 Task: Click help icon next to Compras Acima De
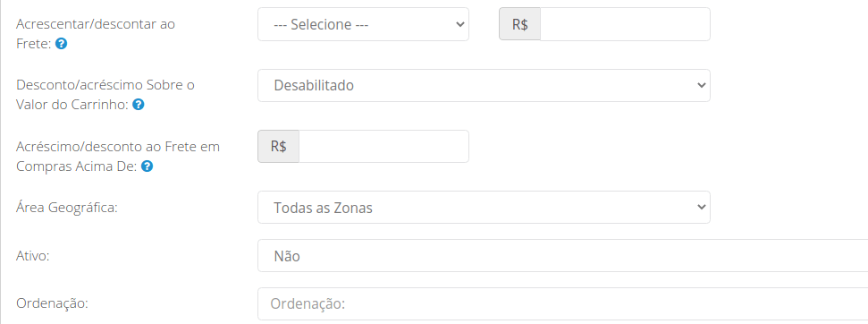point(147,166)
